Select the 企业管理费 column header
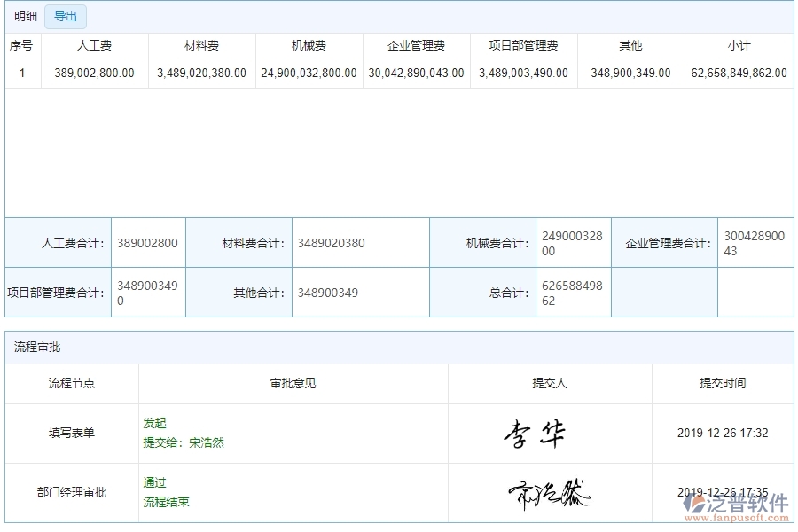The height and width of the screenshot is (532, 798). click(412, 45)
